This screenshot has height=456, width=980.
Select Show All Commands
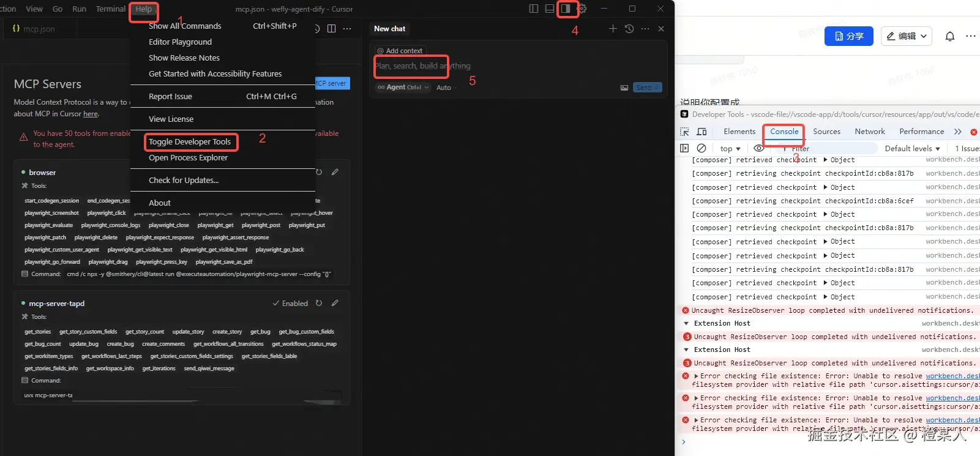point(223,26)
